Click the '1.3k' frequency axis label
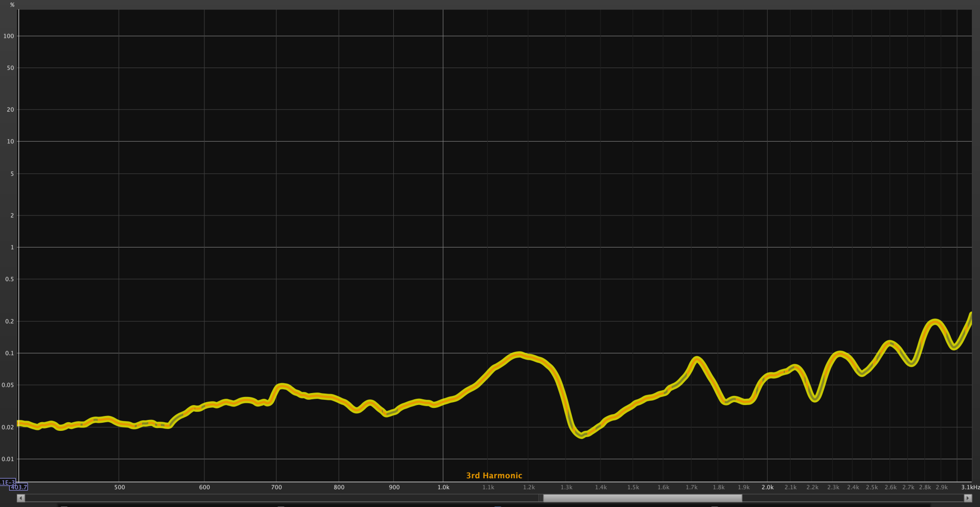The image size is (980, 507). tap(567, 487)
